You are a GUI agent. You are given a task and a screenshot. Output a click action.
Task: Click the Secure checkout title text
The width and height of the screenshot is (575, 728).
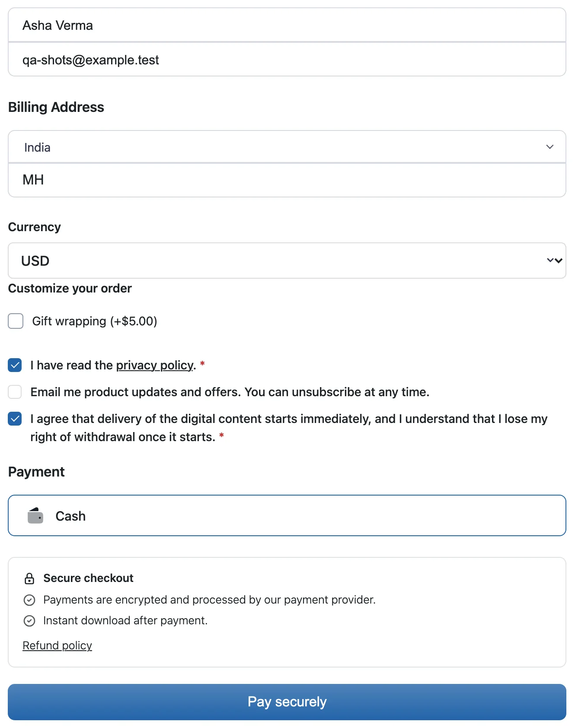pyautogui.click(x=88, y=578)
